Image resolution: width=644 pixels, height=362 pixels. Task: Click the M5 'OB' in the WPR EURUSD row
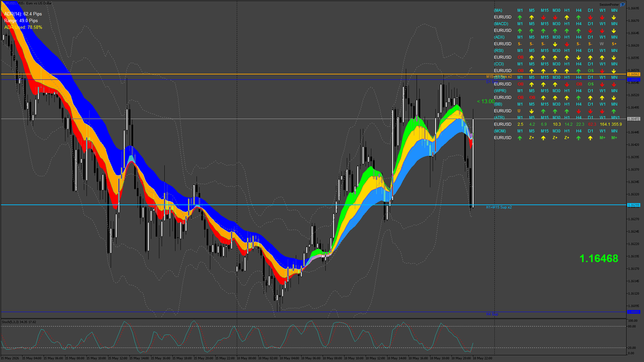click(x=532, y=98)
